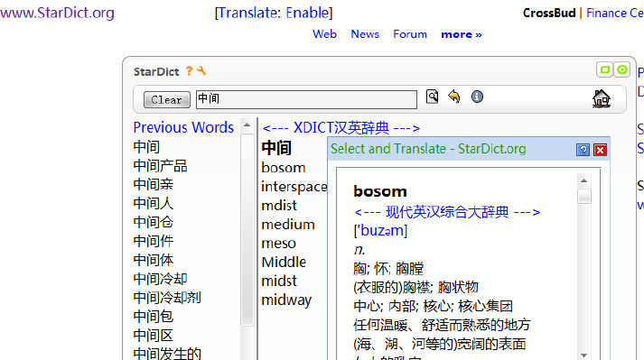Image resolution: width=644 pixels, height=360 pixels.
Task: Click the translation word interspace
Action: [294, 187]
